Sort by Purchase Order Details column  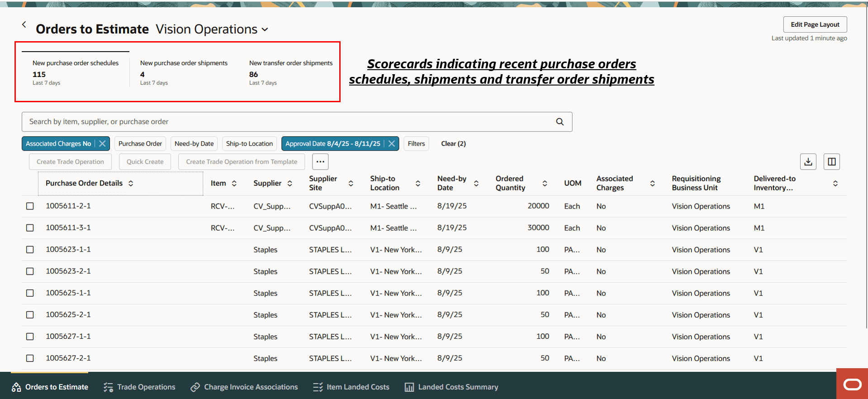pos(131,183)
